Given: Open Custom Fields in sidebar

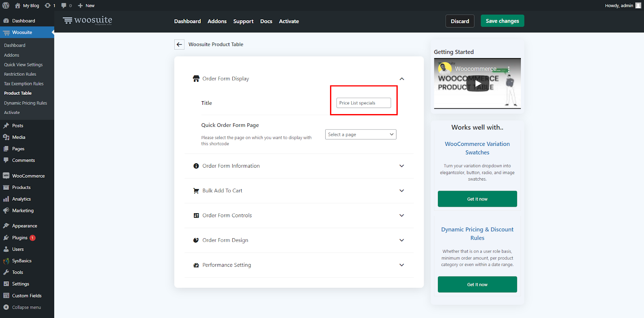Looking at the screenshot, I should [27, 296].
